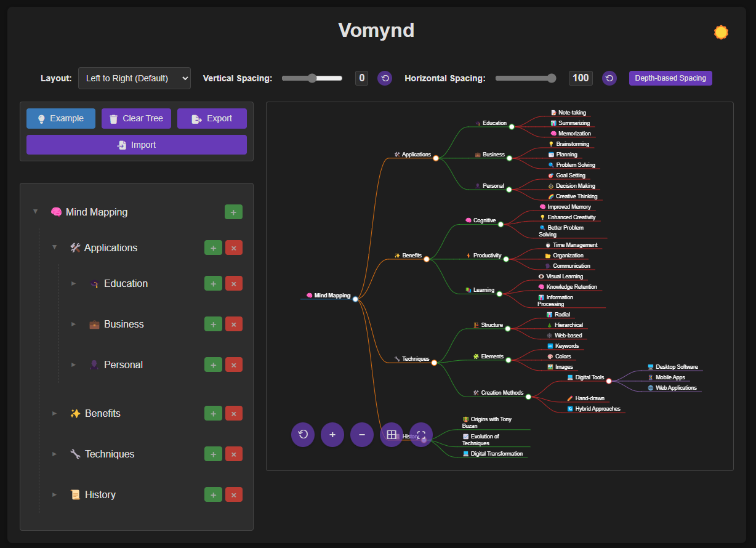Select the Education label in the tree
This screenshot has height=548, width=756.
[126, 283]
